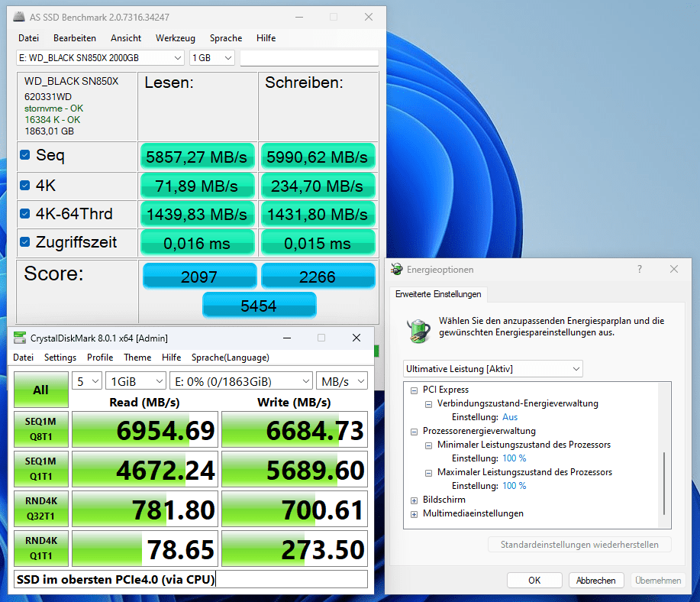Select the Erweiterte Einstellungen tab
This screenshot has height=602, width=700.
pyautogui.click(x=438, y=294)
